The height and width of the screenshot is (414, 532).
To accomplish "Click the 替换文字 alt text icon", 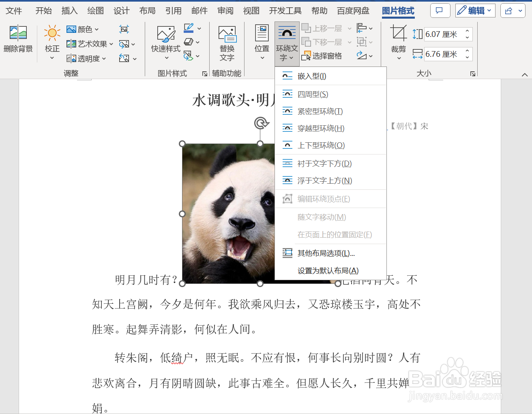I will click(227, 34).
